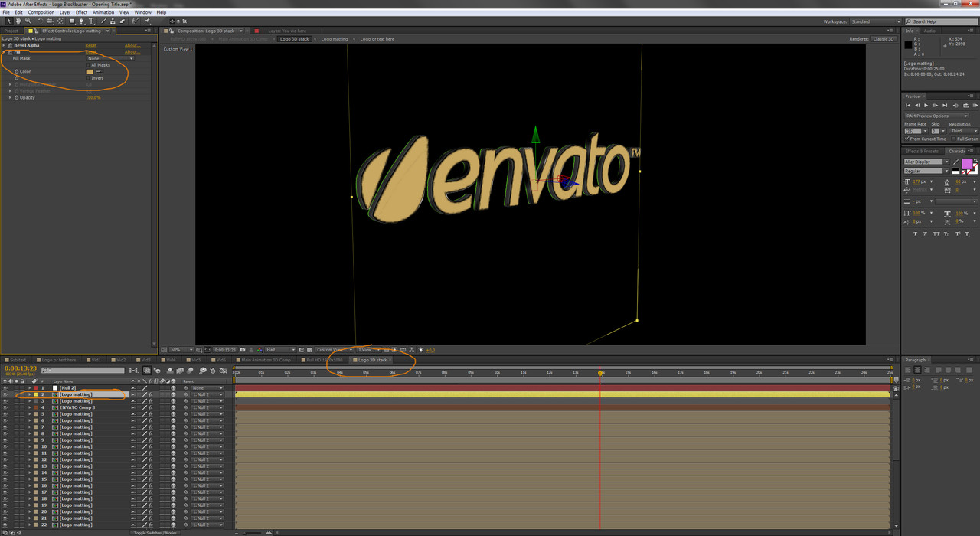Click Toggle Switches / Modes button

(x=155, y=532)
